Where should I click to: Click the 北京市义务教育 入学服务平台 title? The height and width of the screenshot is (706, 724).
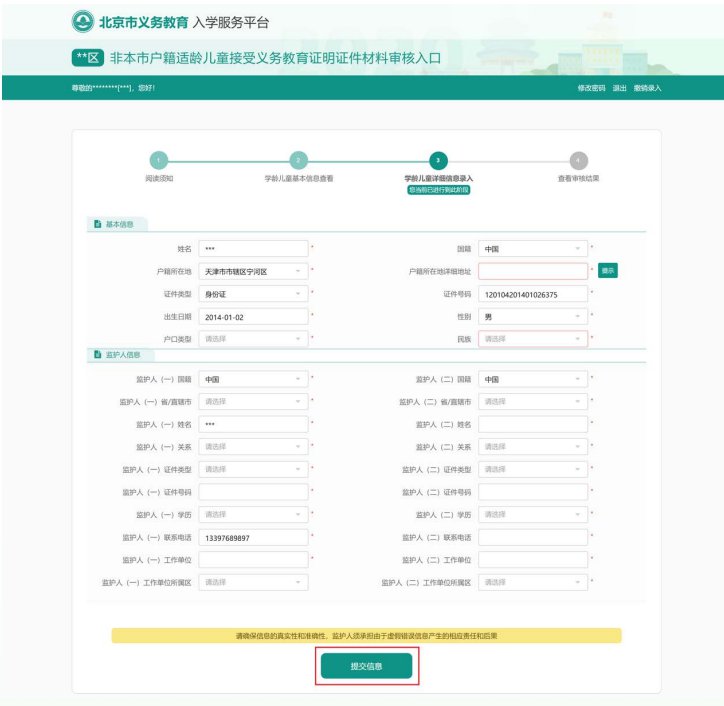[x=184, y=22]
